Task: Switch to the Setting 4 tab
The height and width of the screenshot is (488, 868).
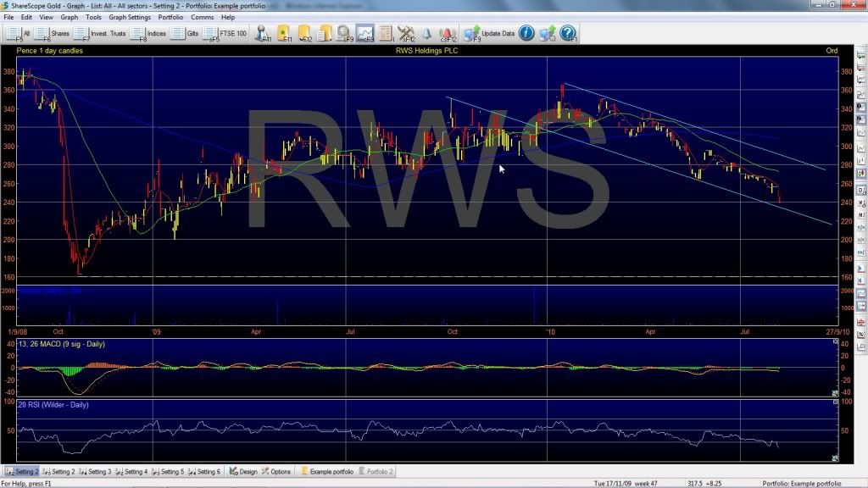Action: (131, 471)
